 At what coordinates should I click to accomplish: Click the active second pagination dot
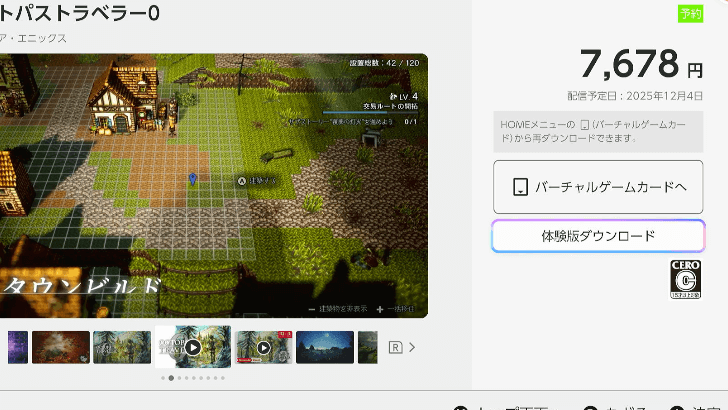[x=171, y=378]
